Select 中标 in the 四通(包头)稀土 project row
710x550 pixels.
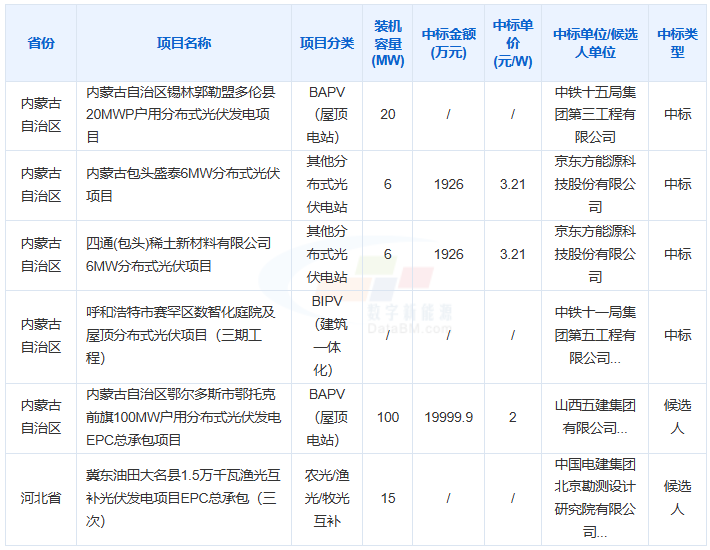pos(677,254)
